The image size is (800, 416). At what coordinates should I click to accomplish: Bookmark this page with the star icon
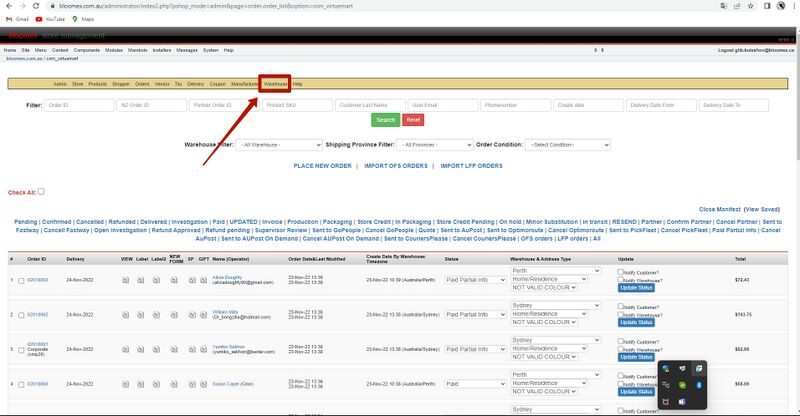(751, 6)
